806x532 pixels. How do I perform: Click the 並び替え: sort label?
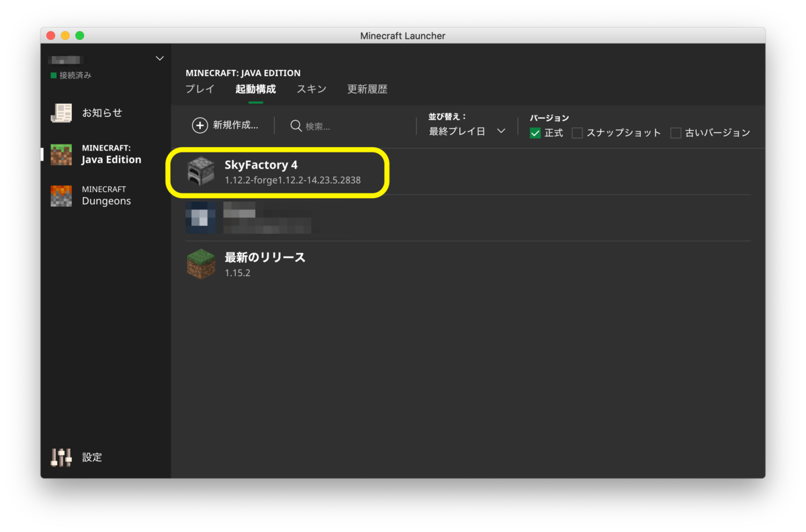coord(447,116)
